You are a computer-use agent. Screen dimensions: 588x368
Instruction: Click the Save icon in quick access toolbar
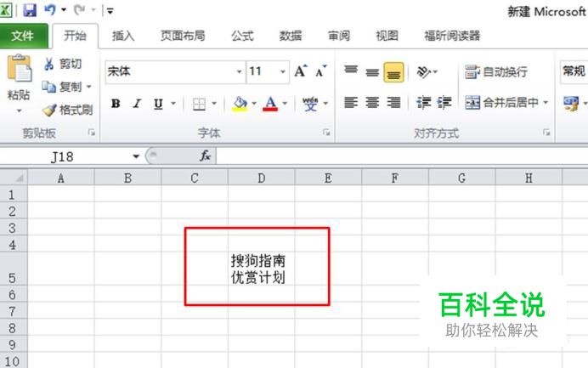point(30,10)
